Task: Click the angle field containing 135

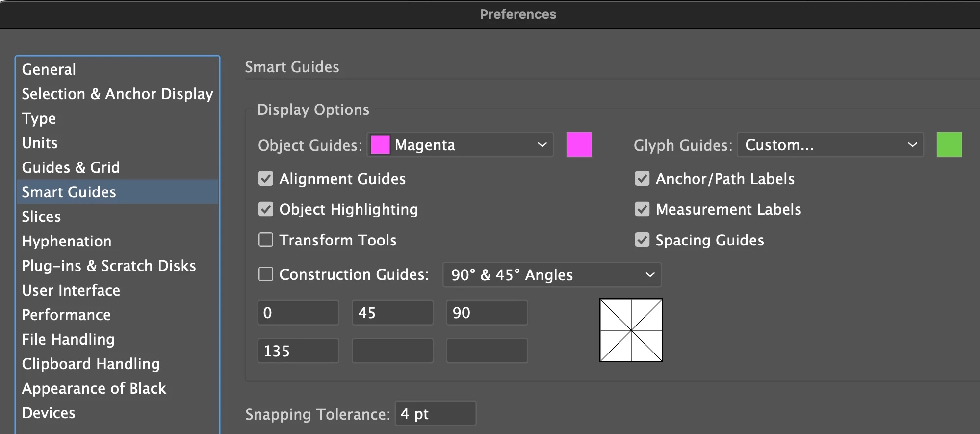Action: pyautogui.click(x=298, y=351)
